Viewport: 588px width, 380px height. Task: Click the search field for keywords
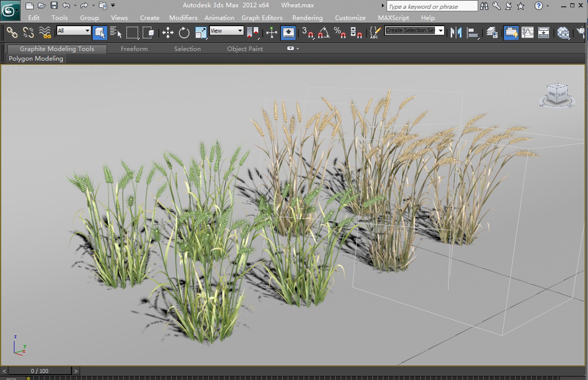[432, 6]
